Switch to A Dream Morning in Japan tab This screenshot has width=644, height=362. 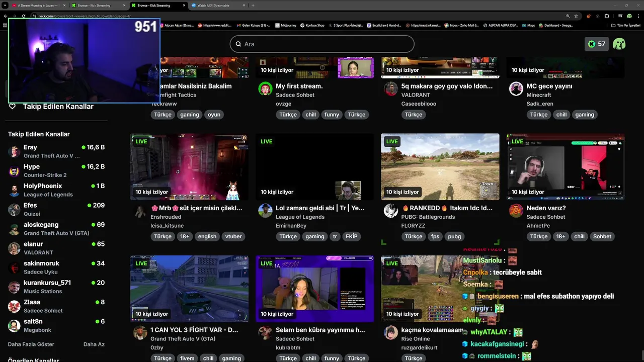pyautogui.click(x=38, y=5)
